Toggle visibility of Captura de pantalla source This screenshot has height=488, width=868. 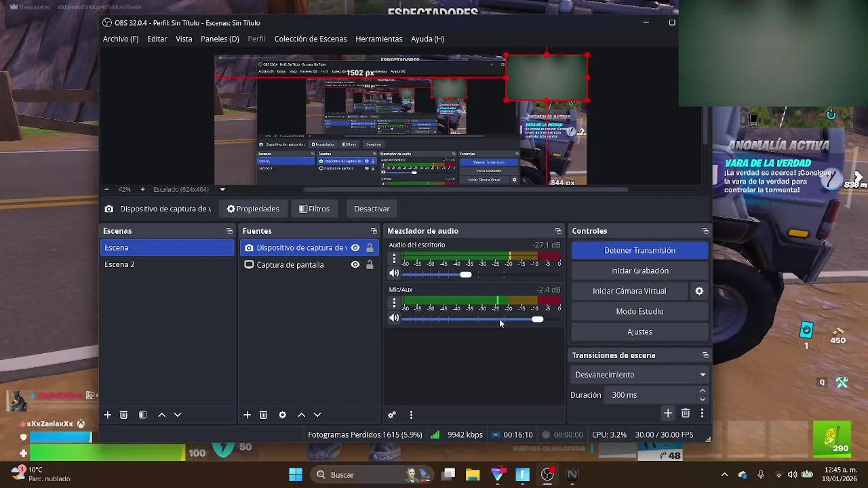click(x=355, y=265)
